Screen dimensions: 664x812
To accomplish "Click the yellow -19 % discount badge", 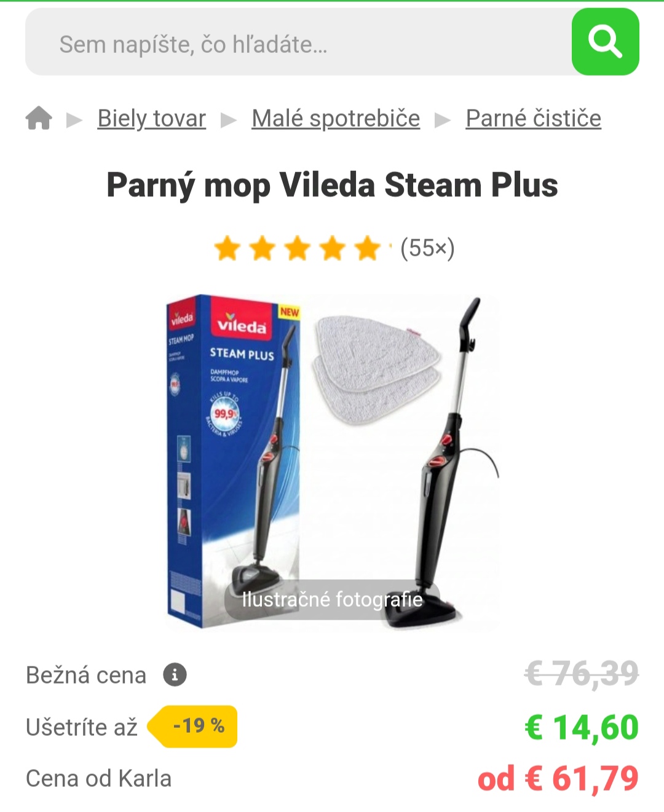I will [193, 727].
